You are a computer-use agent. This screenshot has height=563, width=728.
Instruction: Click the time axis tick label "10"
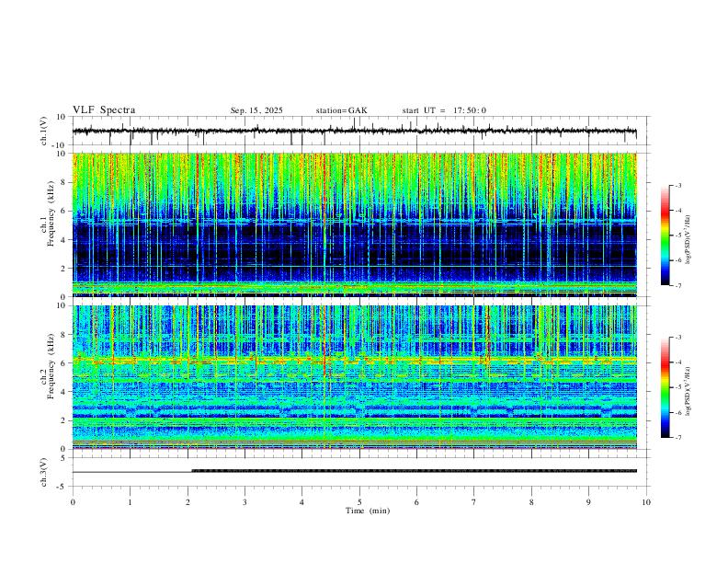click(646, 502)
